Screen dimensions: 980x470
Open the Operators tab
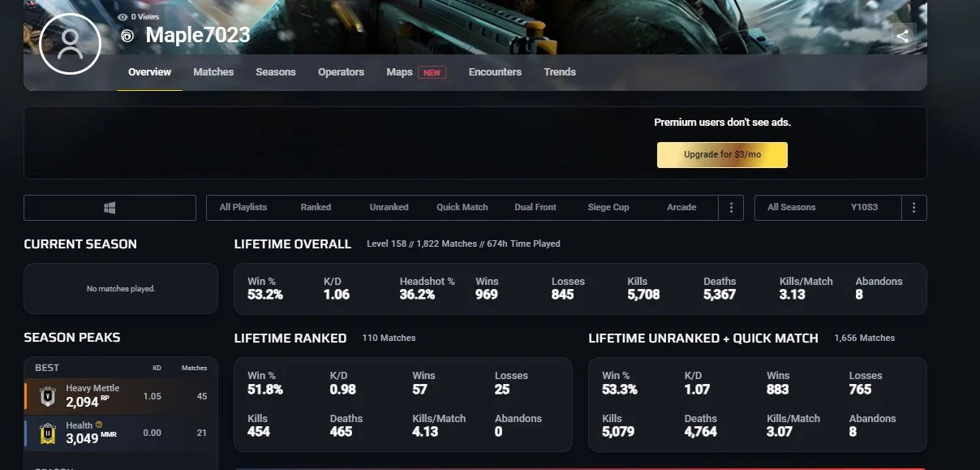click(x=341, y=72)
